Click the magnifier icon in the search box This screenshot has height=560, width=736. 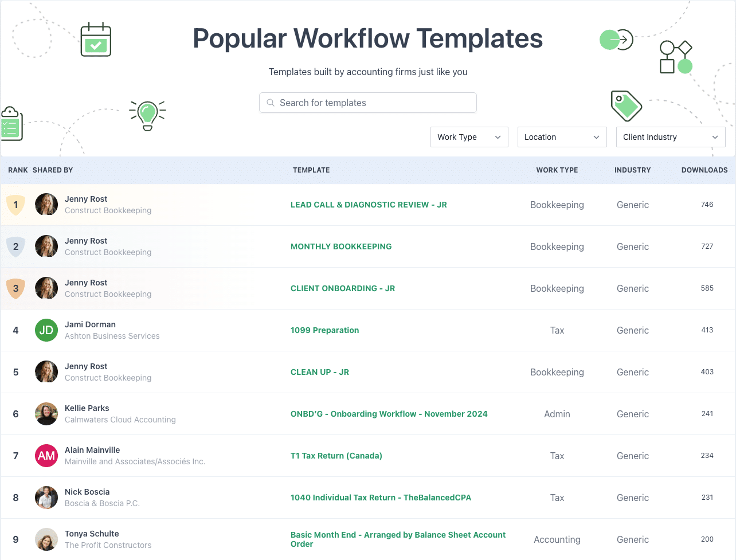[270, 103]
